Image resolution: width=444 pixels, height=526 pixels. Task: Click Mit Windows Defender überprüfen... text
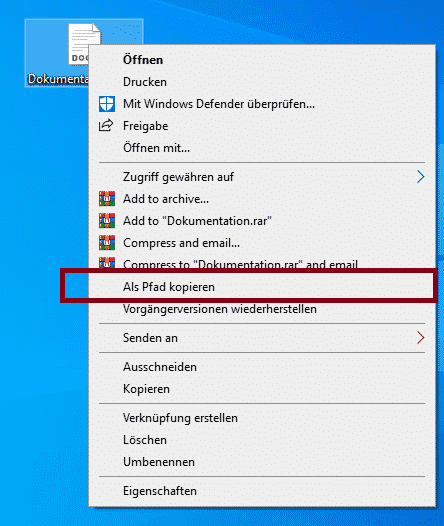click(x=219, y=104)
